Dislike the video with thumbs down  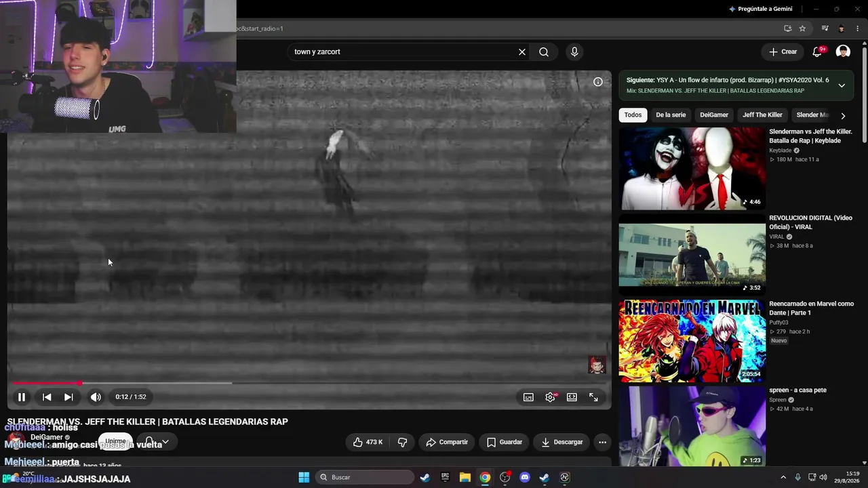coord(402,443)
